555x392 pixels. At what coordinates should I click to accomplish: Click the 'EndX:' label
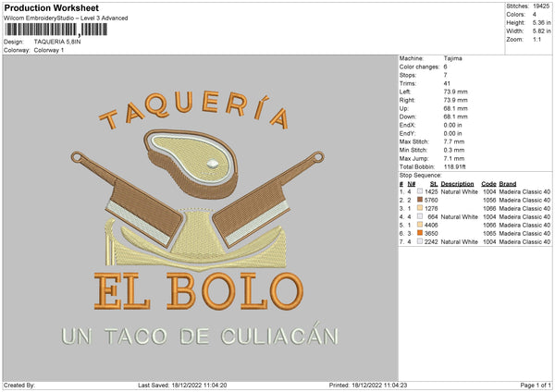(x=407, y=125)
